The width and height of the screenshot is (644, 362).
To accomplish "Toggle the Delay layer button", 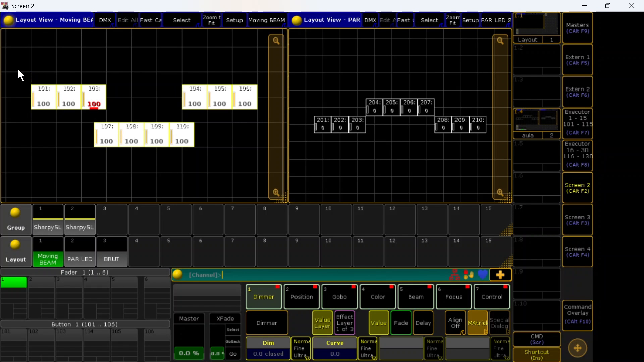I will click(x=423, y=323).
